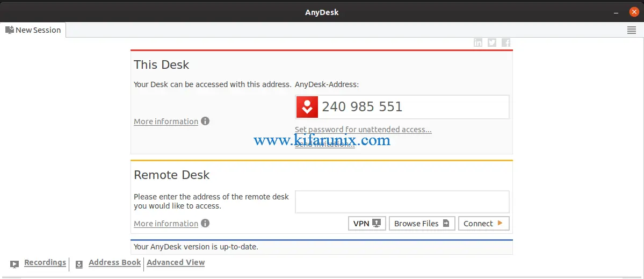Click info icon in This Desk section

[205, 121]
